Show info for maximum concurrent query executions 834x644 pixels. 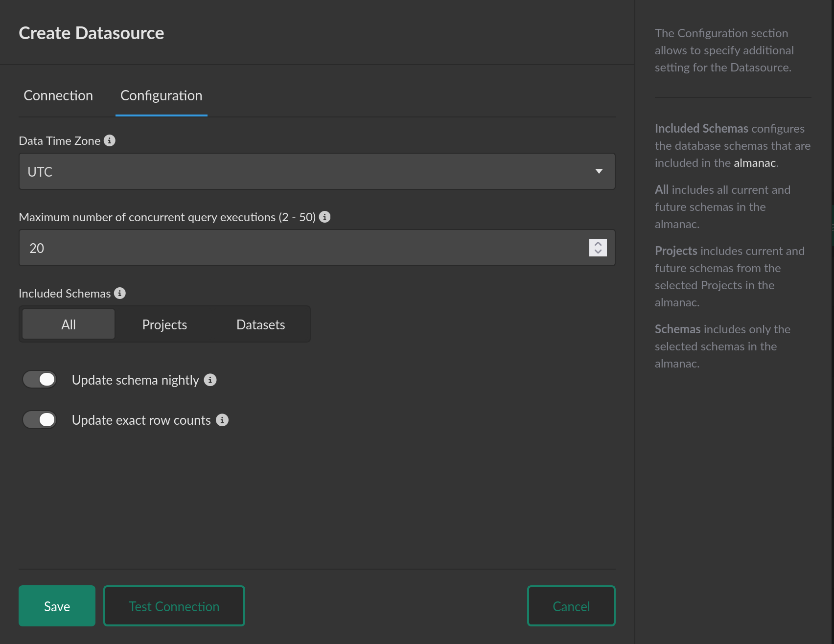click(x=325, y=217)
